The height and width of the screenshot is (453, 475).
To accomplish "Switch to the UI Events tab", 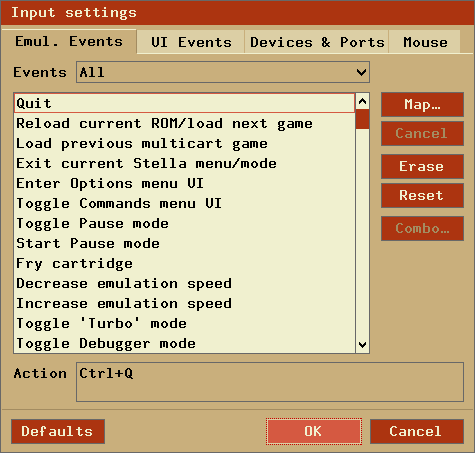I will point(191,42).
